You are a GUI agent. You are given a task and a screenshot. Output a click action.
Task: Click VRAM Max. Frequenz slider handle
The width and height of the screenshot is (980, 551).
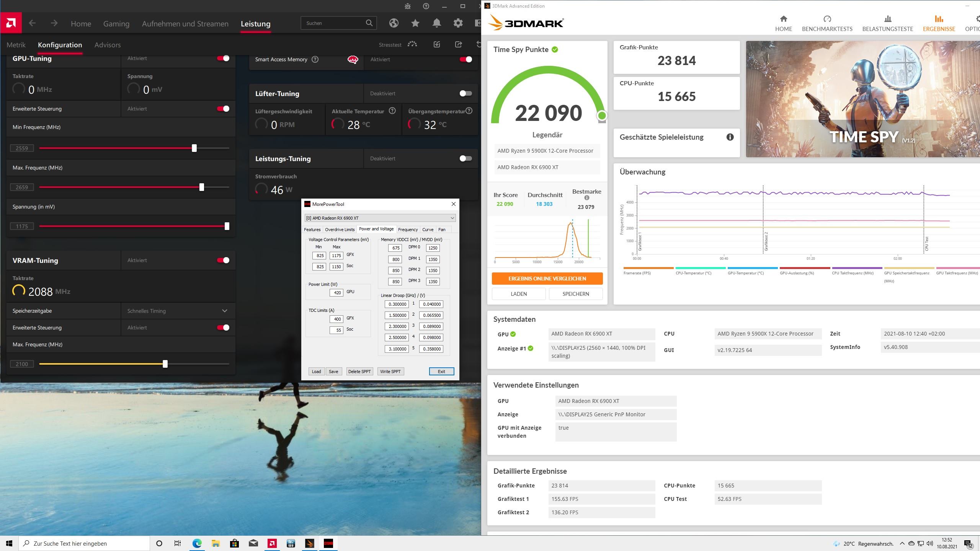(x=165, y=364)
